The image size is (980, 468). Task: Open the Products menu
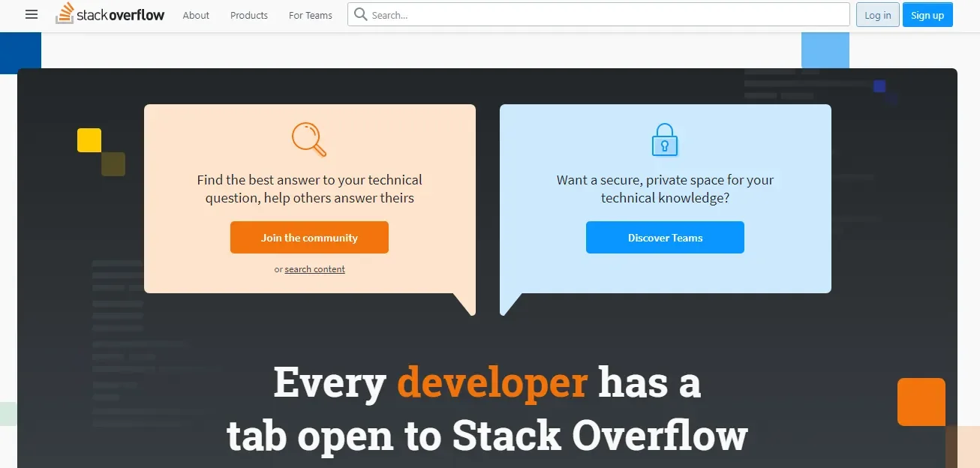click(249, 15)
